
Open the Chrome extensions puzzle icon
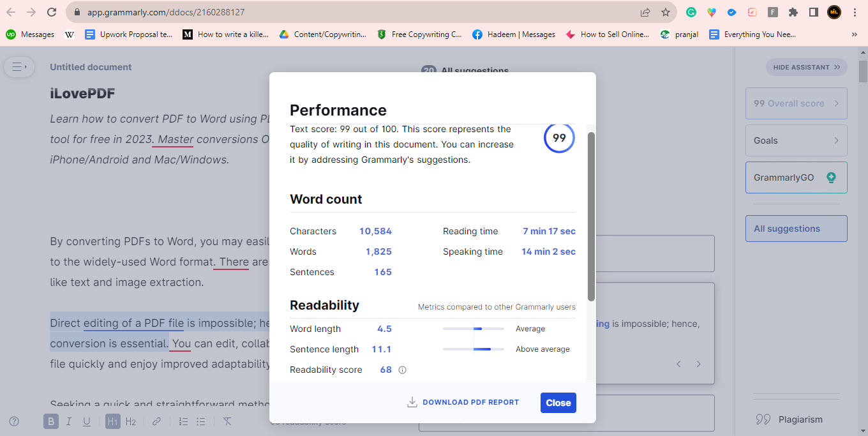pyautogui.click(x=793, y=12)
